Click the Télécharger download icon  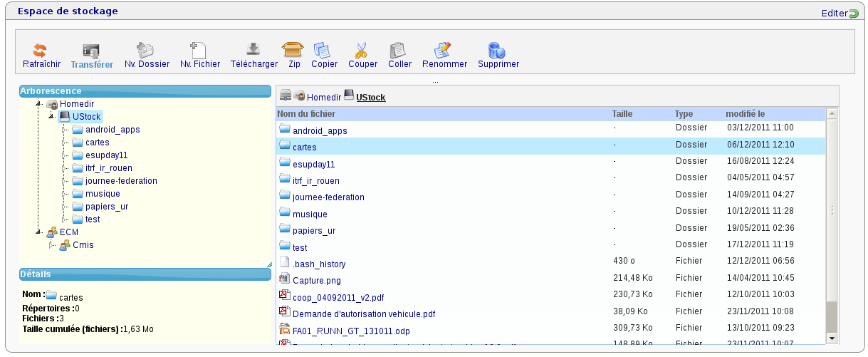point(253,50)
